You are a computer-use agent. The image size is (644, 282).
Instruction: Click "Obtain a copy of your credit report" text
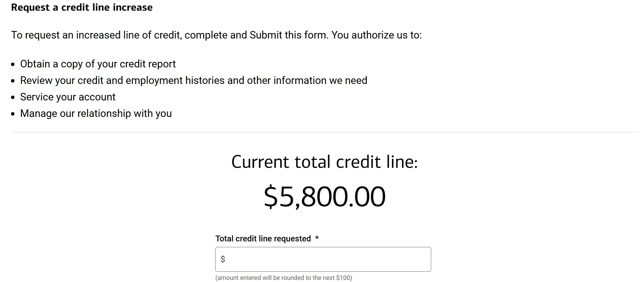click(98, 64)
